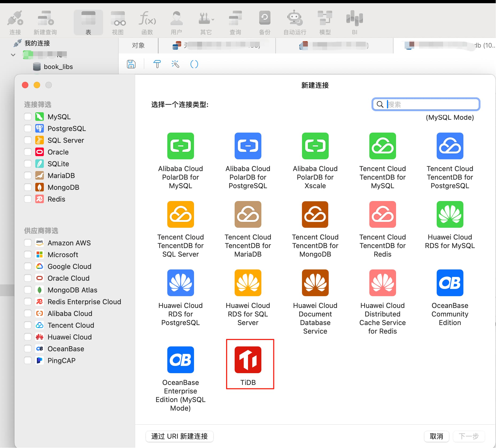Check the PostgreSQL filter checkbox

tap(28, 128)
